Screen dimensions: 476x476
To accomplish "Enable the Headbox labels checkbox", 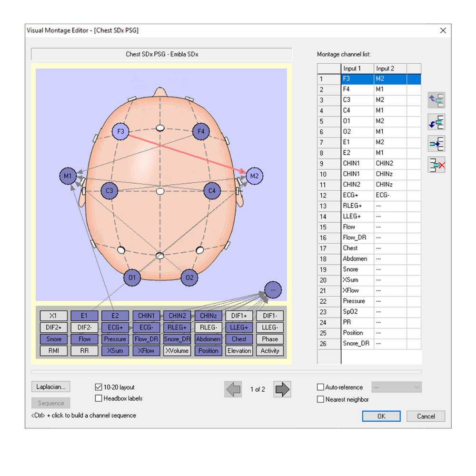I will point(99,398).
